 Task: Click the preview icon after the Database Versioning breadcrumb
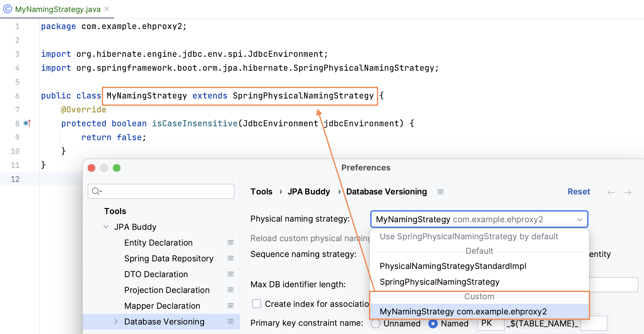tap(440, 192)
